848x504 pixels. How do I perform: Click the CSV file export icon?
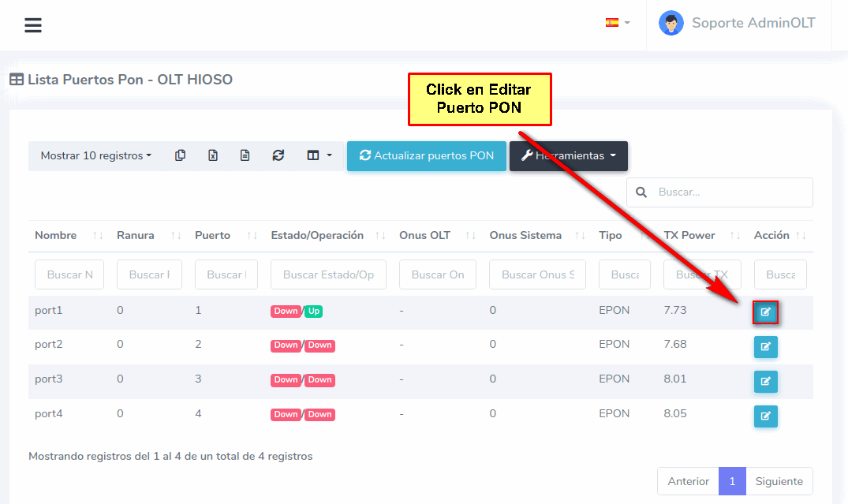pos(245,156)
